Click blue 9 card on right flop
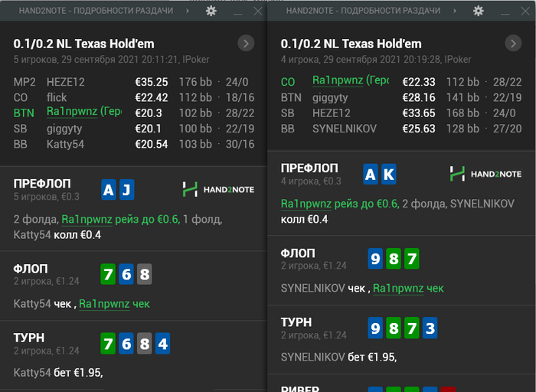Image resolution: width=536 pixels, height=392 pixels. 375,259
